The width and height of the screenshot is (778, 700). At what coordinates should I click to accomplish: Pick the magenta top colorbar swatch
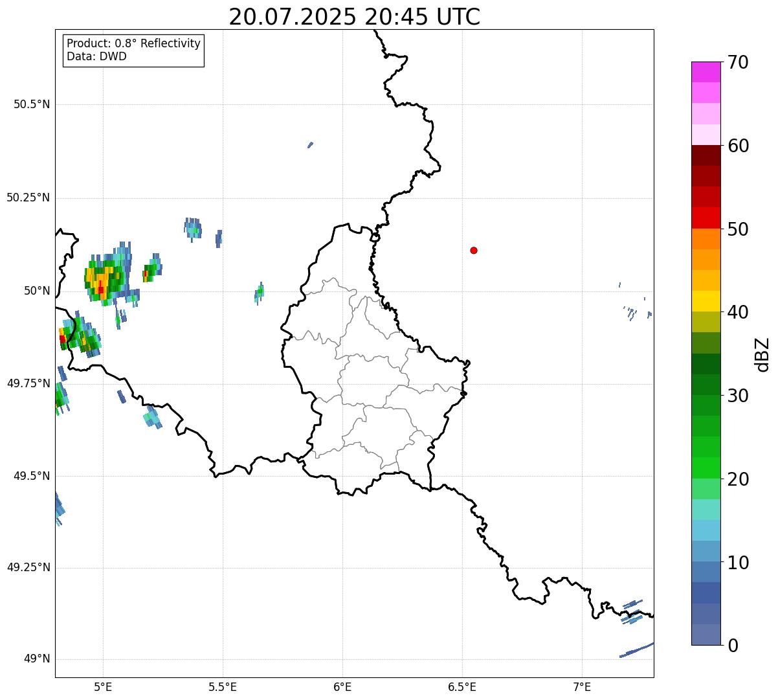click(706, 72)
